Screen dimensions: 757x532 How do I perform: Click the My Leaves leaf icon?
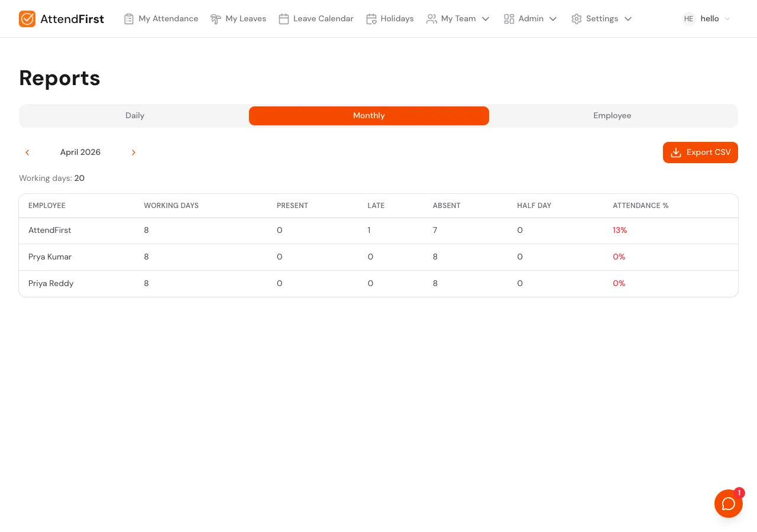216,18
